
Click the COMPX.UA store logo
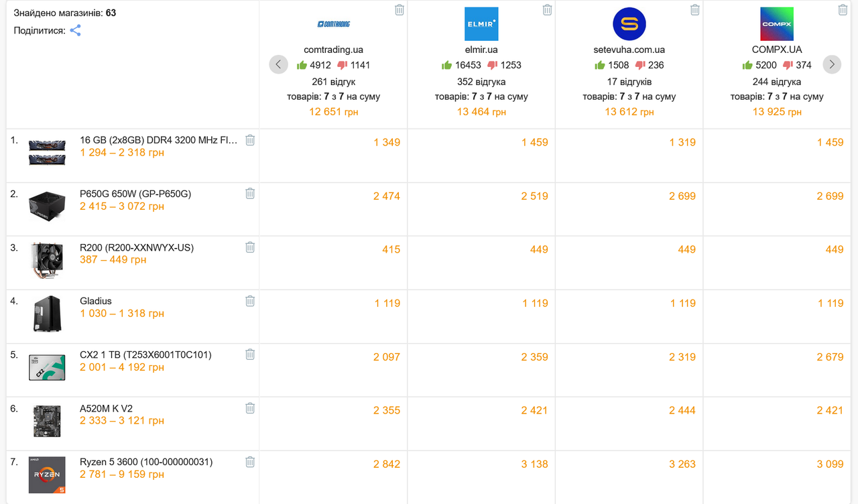point(777,24)
